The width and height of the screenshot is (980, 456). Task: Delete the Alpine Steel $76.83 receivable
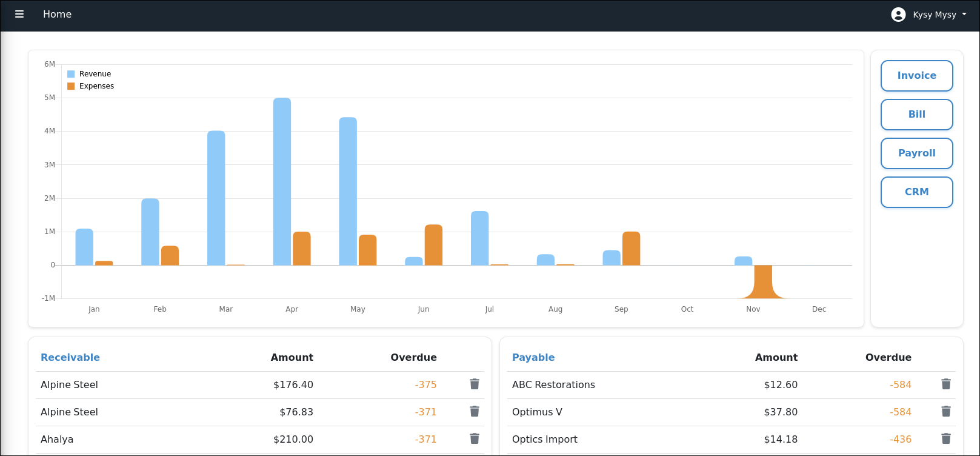(x=475, y=411)
